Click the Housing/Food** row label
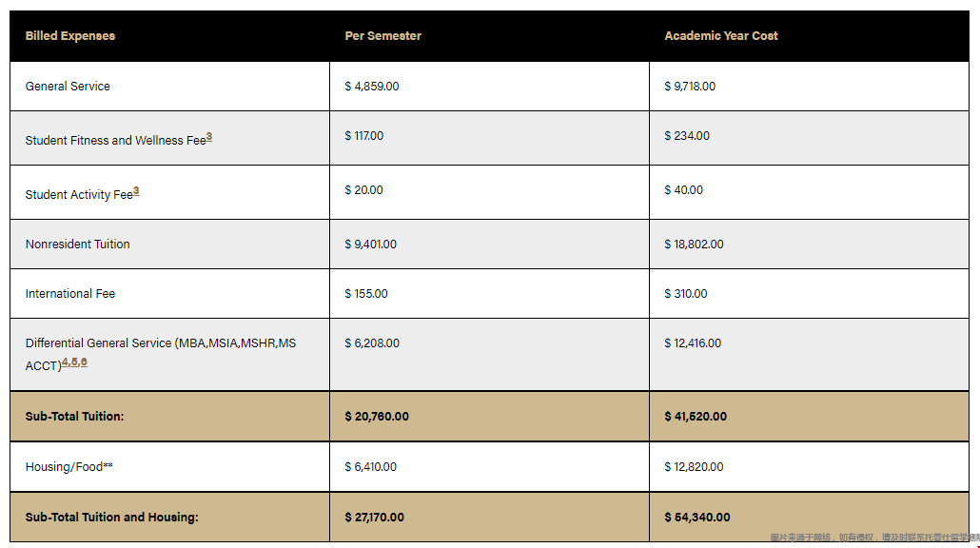The image size is (980, 548). tap(69, 467)
